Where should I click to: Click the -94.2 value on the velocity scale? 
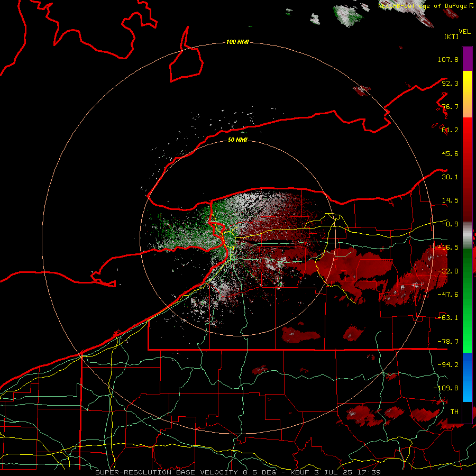pos(448,364)
